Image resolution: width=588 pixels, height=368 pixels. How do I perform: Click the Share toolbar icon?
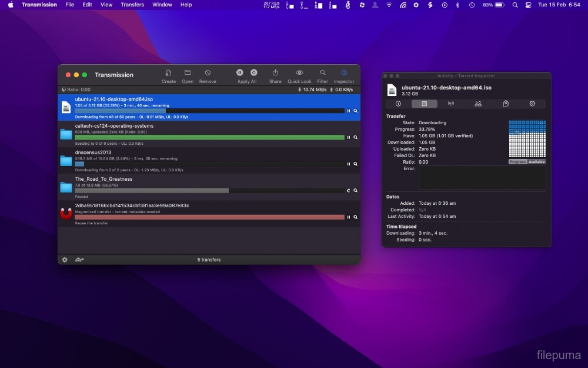pos(275,72)
